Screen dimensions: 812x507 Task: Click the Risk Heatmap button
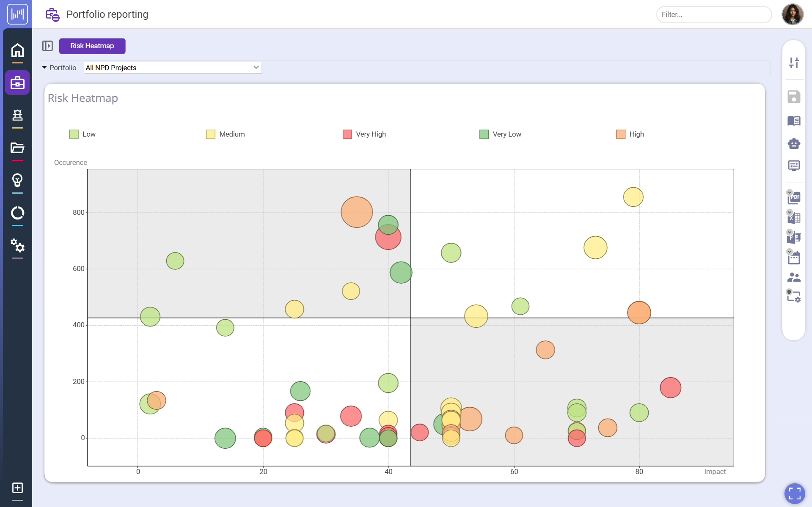pyautogui.click(x=92, y=46)
